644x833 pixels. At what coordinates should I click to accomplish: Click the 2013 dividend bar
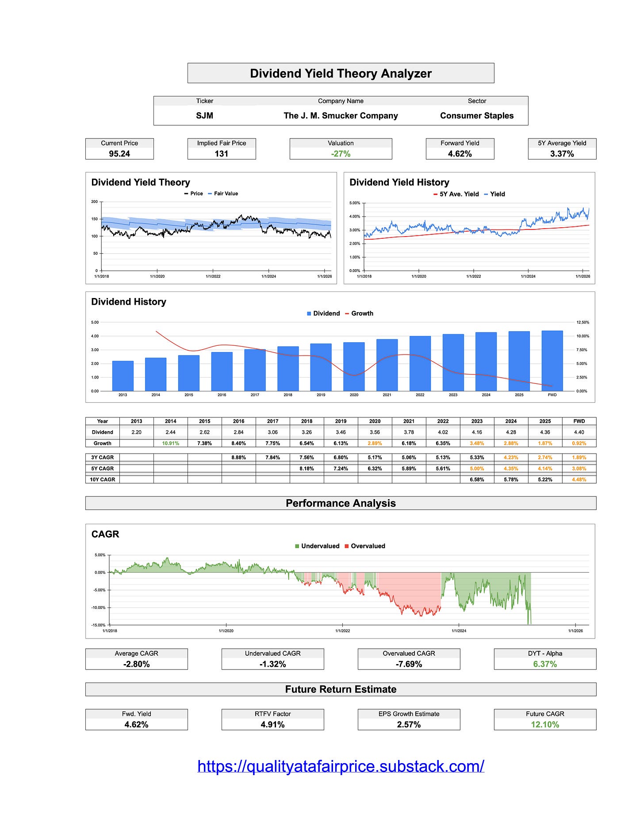click(123, 376)
